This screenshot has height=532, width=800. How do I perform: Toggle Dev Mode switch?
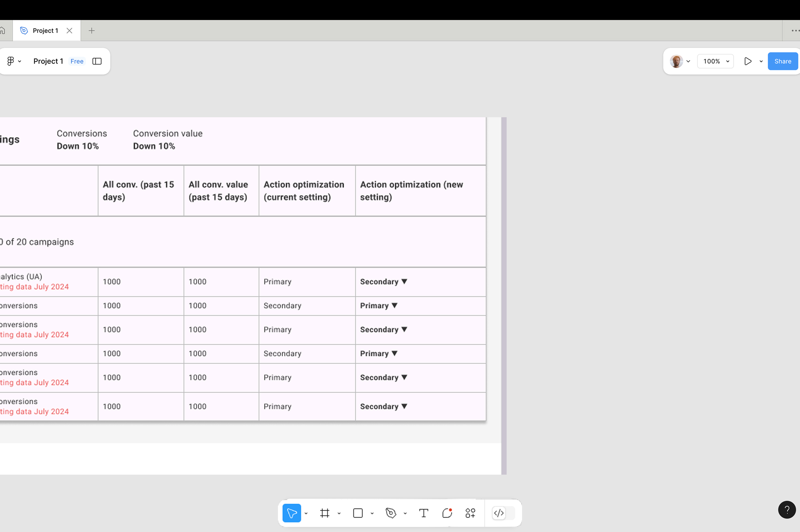coord(503,513)
